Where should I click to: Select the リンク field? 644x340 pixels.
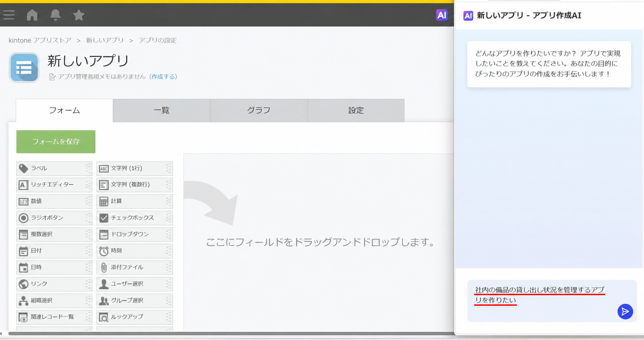pos(54,284)
